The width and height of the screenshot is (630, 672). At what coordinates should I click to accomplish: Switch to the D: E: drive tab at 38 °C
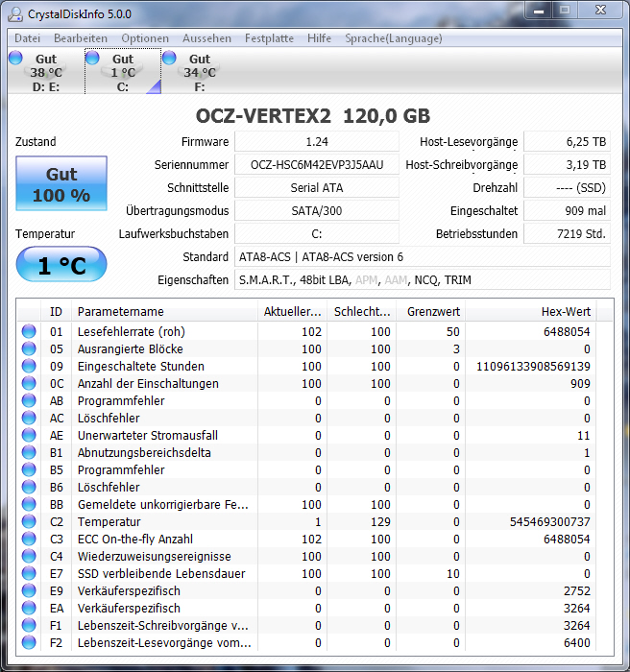pos(46,72)
